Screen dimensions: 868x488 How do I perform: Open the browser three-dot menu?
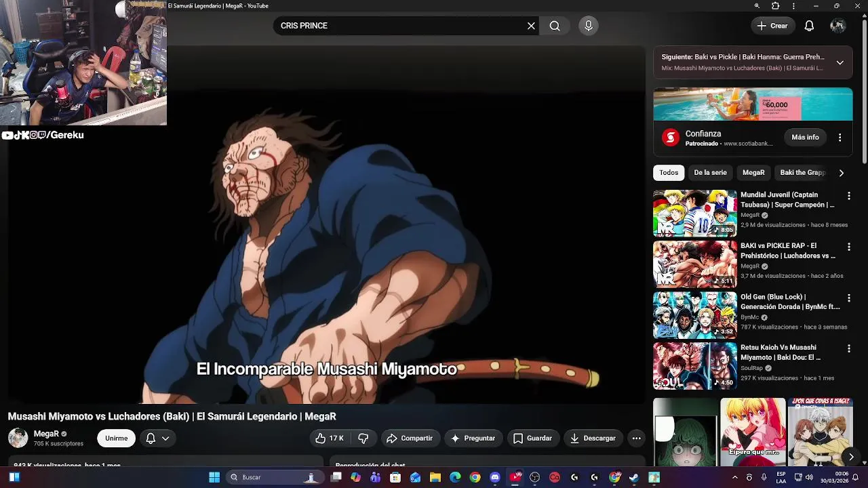(x=793, y=6)
